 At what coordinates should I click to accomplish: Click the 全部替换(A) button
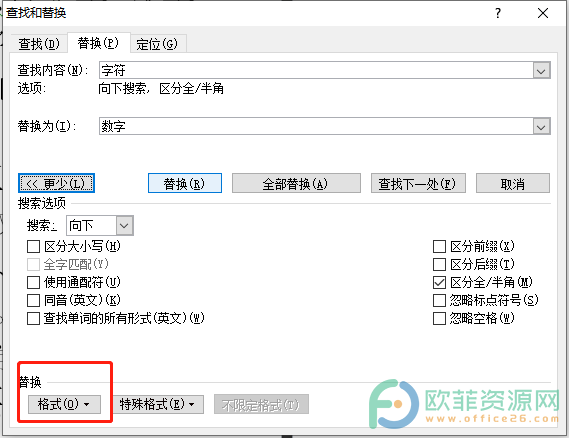[296, 183]
